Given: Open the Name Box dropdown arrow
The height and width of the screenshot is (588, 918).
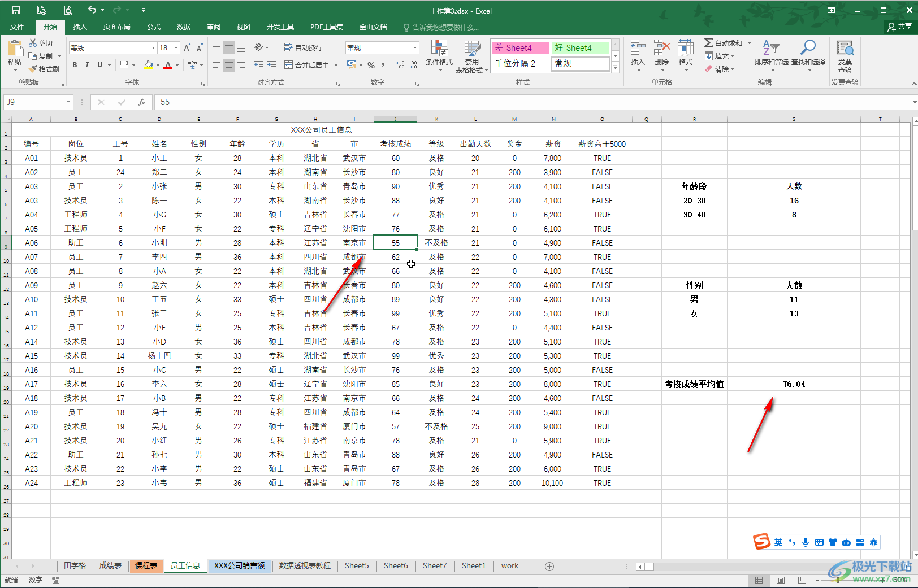Looking at the screenshot, I should (68, 102).
